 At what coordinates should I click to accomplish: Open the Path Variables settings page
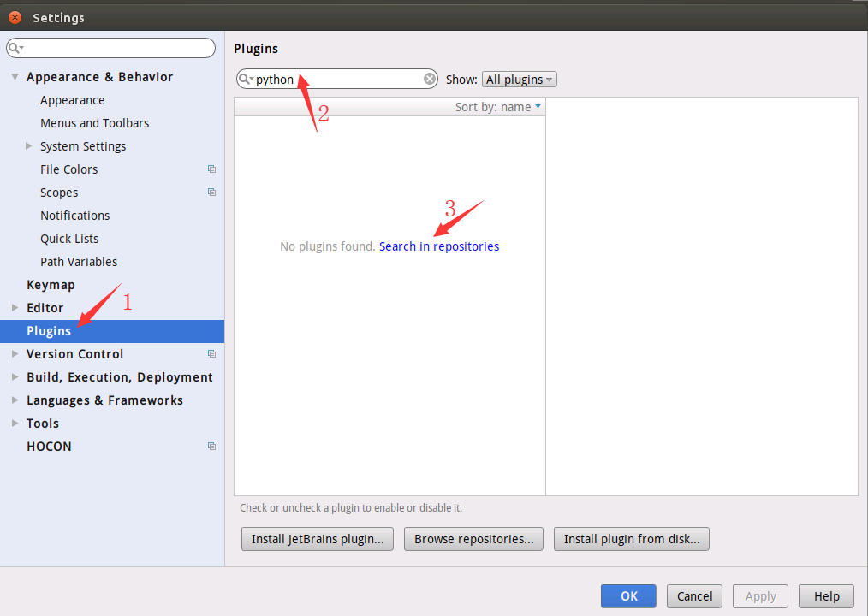coord(78,261)
